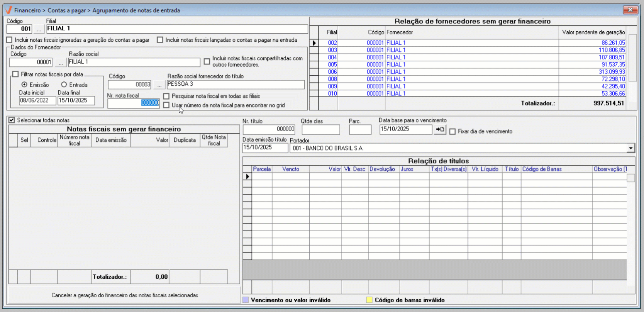Click the Filial code lookup ellipsis button

tap(39, 29)
